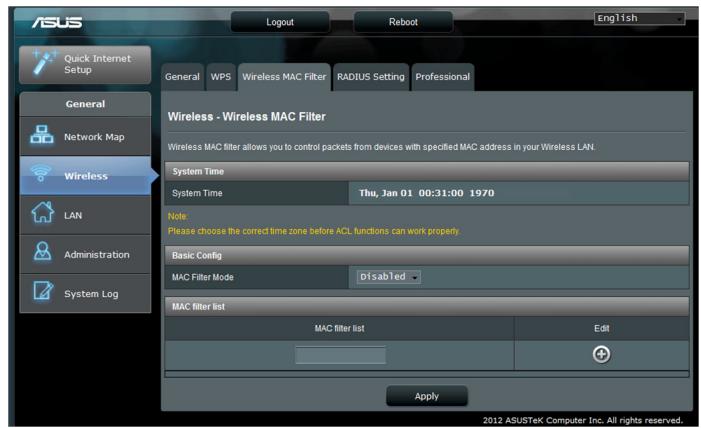Click the Logout button
Viewport: 701px width, 428px height.
280,22
